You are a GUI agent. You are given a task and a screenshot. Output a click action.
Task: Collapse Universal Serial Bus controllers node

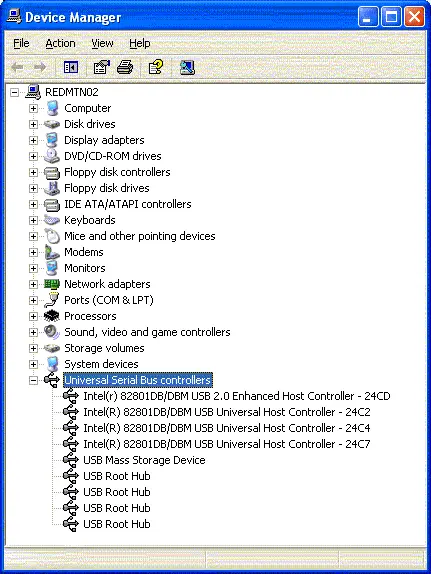[x=33, y=380]
